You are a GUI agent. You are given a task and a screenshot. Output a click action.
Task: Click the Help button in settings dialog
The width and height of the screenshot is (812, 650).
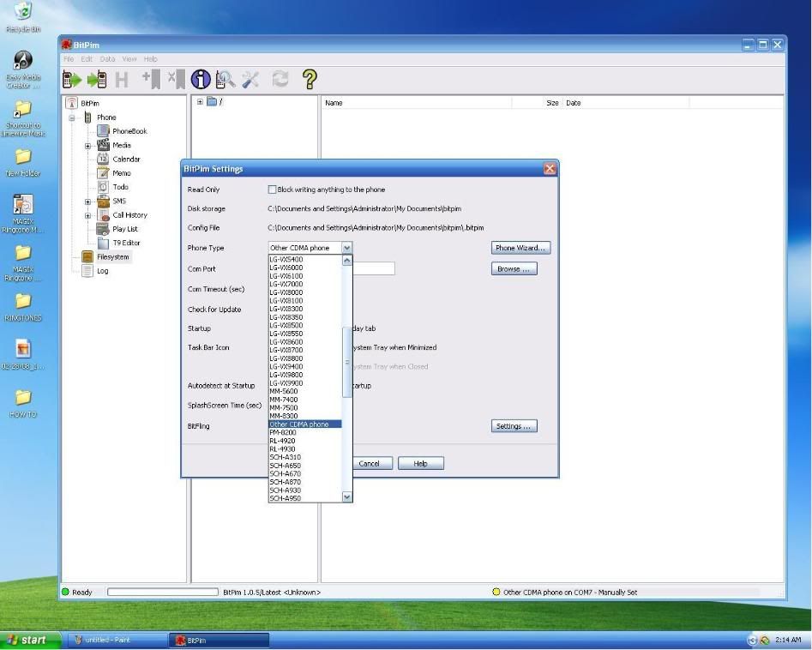420,464
